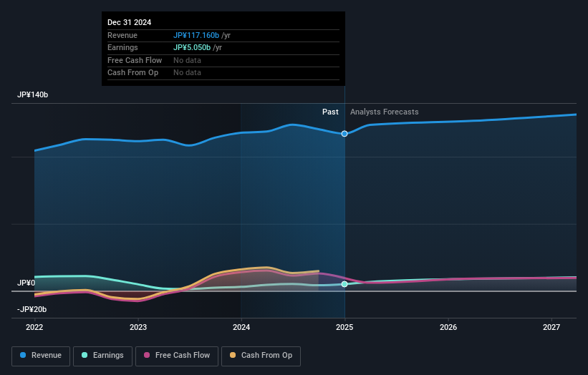The width and height of the screenshot is (588, 375).
Task: Toggle the Cash From Op legend series
Action: coord(261,356)
